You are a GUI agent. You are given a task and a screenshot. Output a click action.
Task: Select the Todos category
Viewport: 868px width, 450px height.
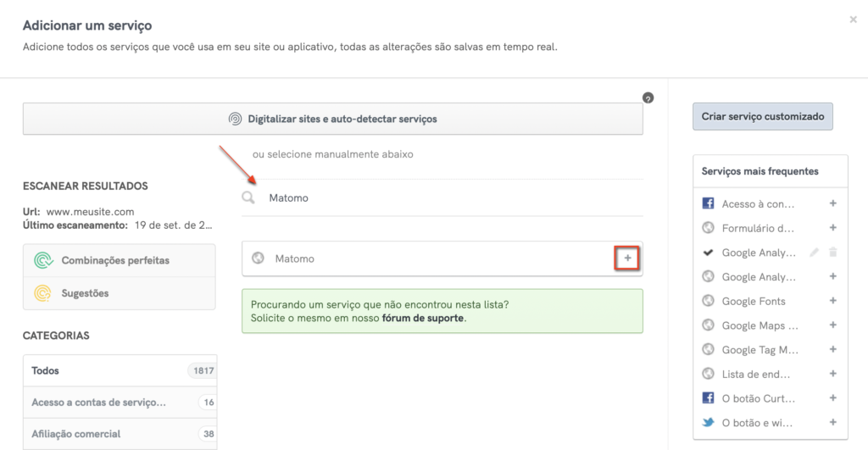click(119, 371)
